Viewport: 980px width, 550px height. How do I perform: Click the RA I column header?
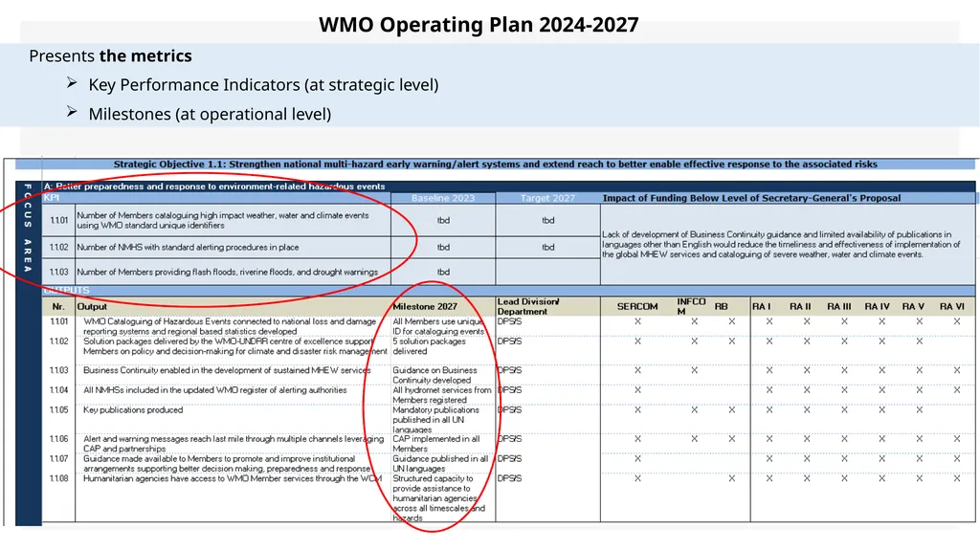point(761,306)
